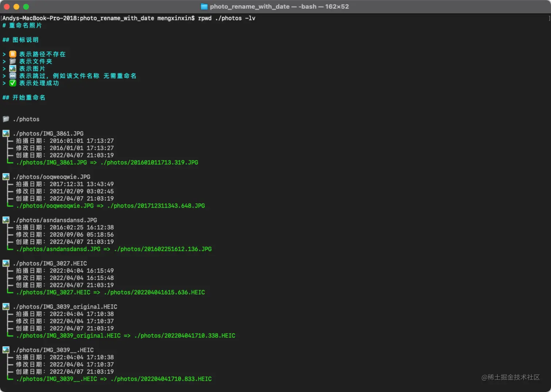Screen dimensions: 551x392
Task: Click the modified date 2016/01/01 17:13:27
Action: pos(82,148)
